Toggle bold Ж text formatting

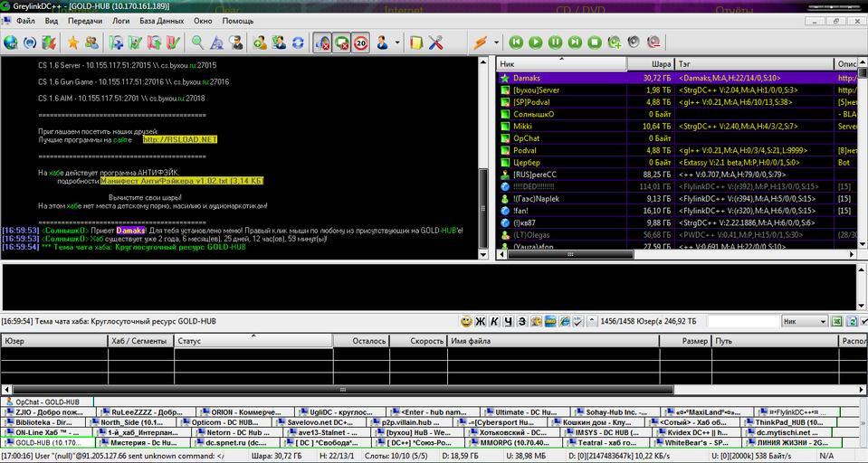tap(481, 321)
